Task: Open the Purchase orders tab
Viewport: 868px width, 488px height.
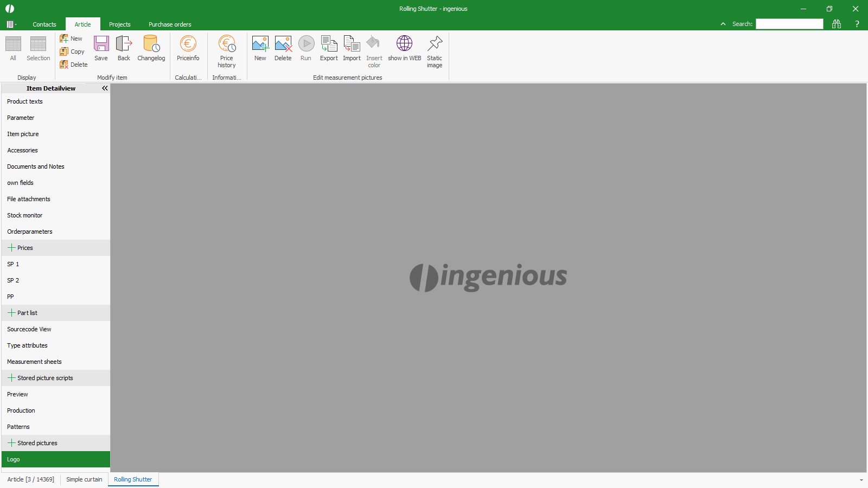Action: (170, 24)
